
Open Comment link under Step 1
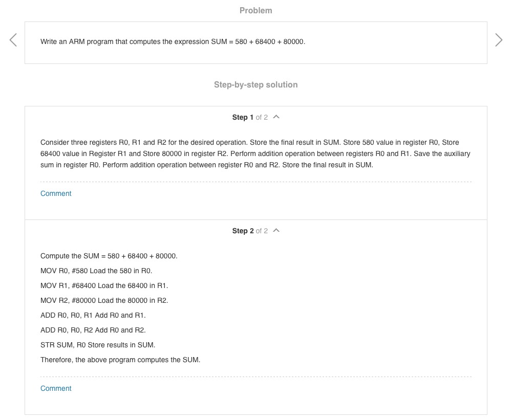point(56,193)
